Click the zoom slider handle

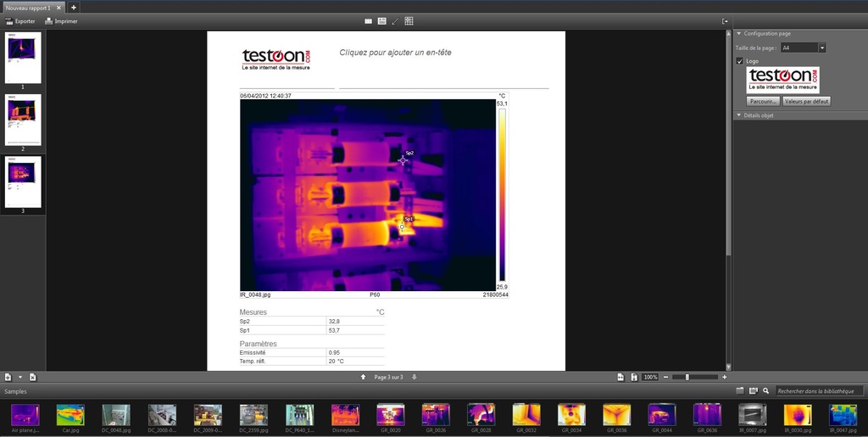click(x=687, y=378)
